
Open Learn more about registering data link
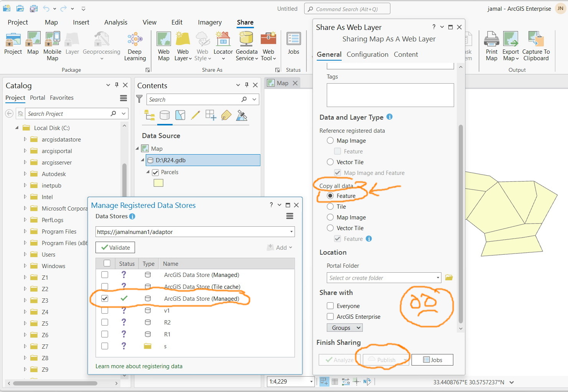pyautogui.click(x=139, y=366)
